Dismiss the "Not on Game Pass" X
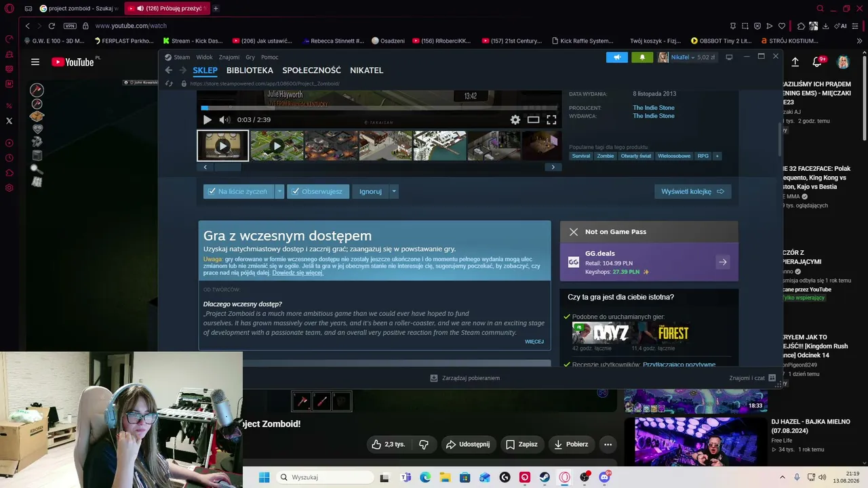 [574, 232]
